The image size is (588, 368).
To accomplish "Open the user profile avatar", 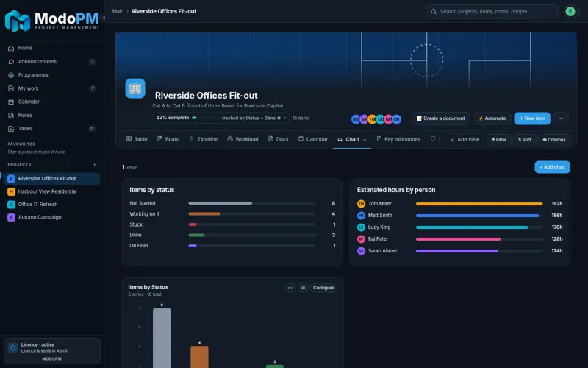I will tap(570, 11).
